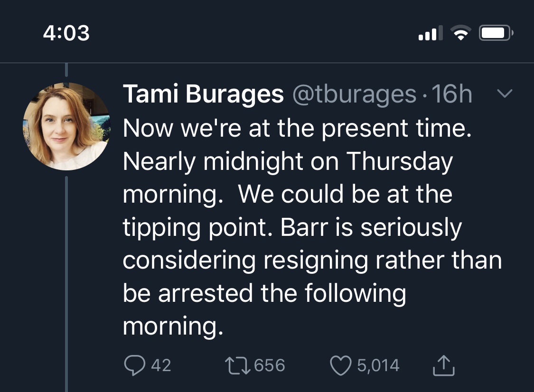534x392 pixels.
Task: Tap the 656 retweets count
Action: (270, 365)
